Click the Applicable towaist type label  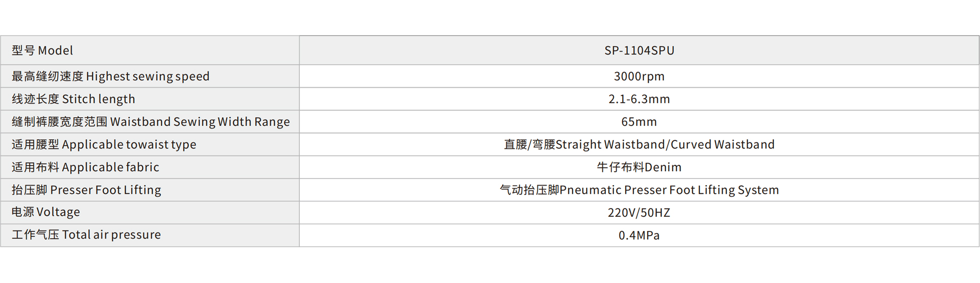point(104,145)
